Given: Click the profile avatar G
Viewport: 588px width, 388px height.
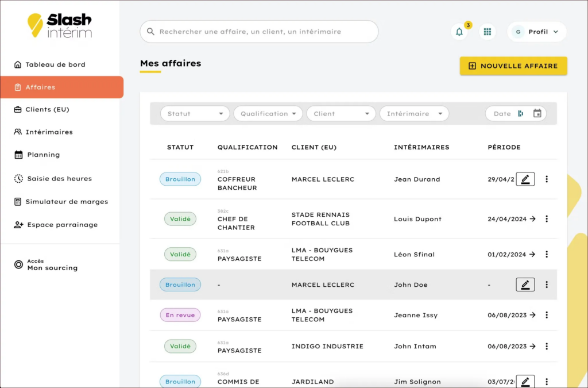Looking at the screenshot, I should tap(518, 32).
